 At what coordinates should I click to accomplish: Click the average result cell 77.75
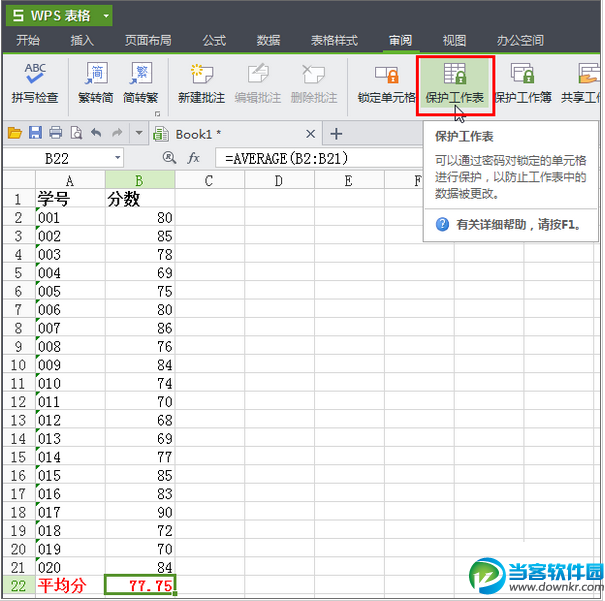140,586
